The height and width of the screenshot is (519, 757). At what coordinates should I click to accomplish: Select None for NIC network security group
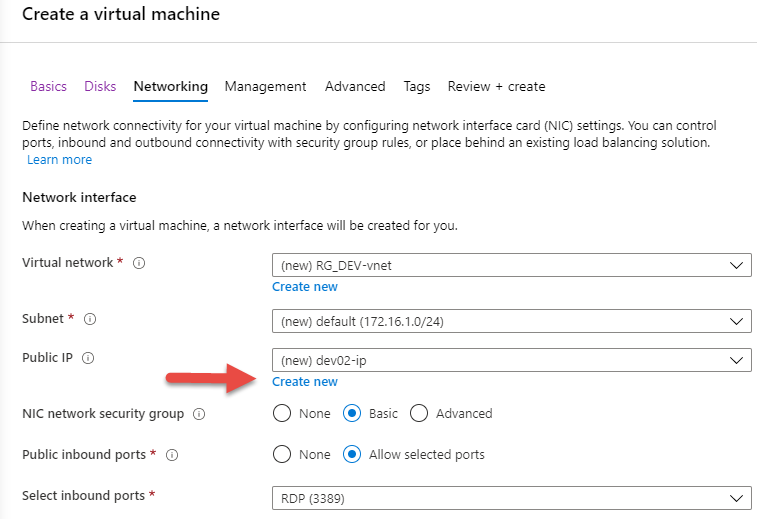(282, 413)
